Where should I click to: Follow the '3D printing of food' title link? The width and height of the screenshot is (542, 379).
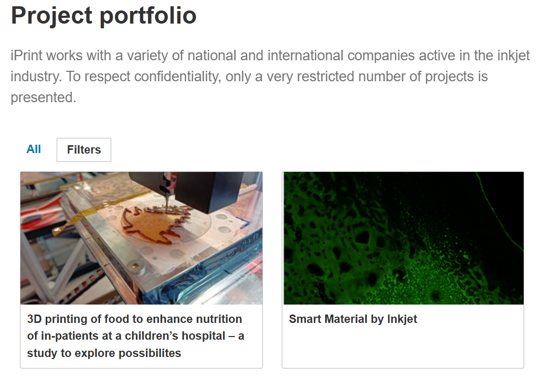pos(136,336)
